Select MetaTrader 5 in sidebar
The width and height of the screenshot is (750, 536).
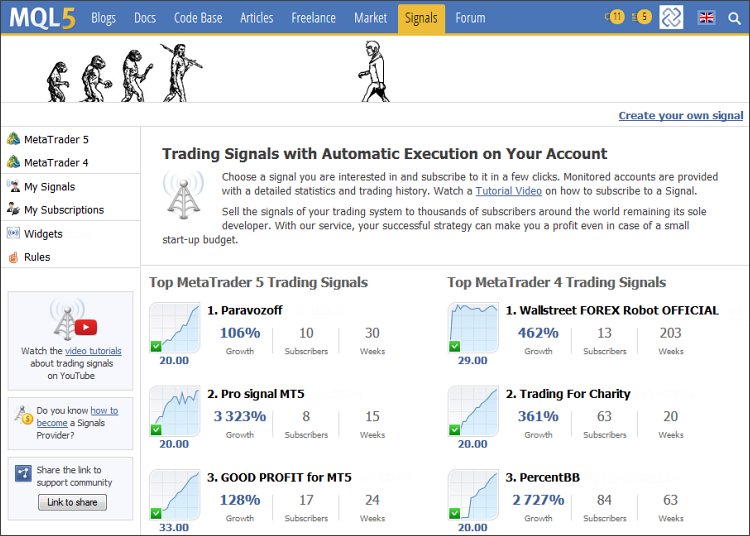pyautogui.click(x=56, y=140)
